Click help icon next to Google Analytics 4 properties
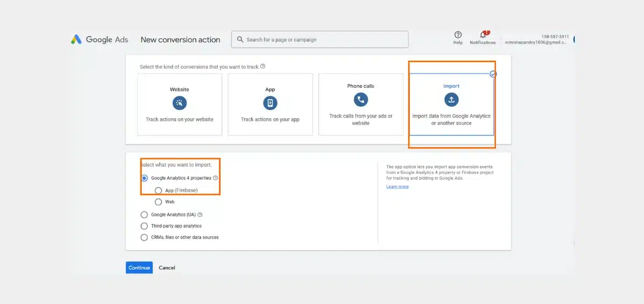The height and width of the screenshot is (304, 644). click(x=215, y=178)
